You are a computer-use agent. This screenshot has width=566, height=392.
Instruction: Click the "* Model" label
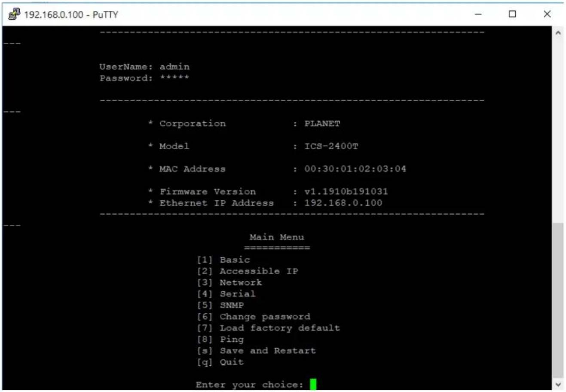click(x=168, y=146)
